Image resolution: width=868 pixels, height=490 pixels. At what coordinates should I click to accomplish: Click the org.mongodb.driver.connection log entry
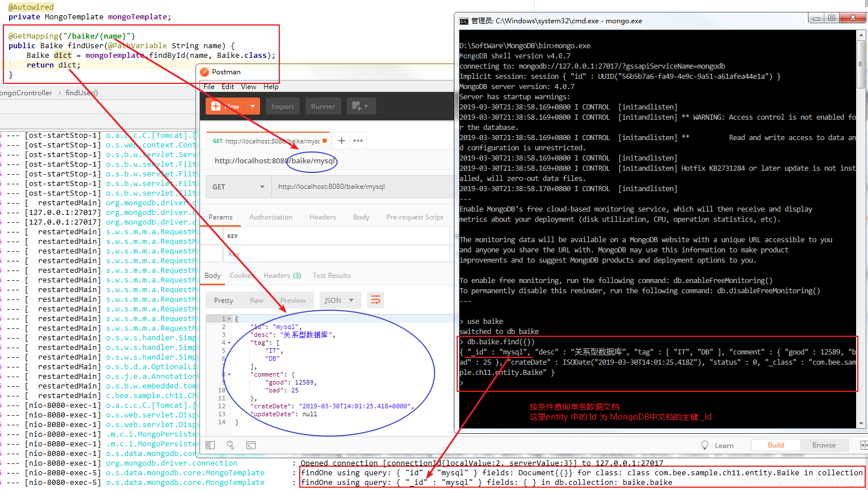point(172,463)
